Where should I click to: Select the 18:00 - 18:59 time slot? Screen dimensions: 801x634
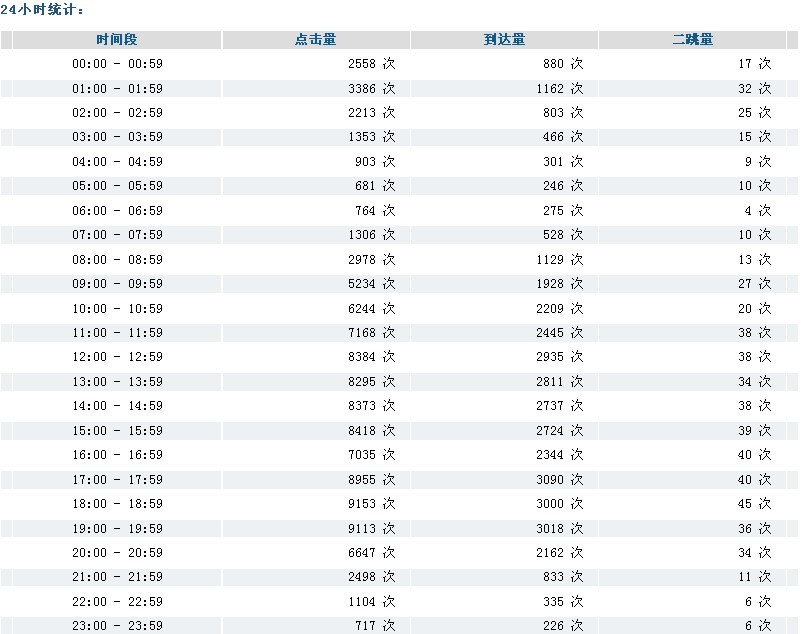pyautogui.click(x=117, y=504)
